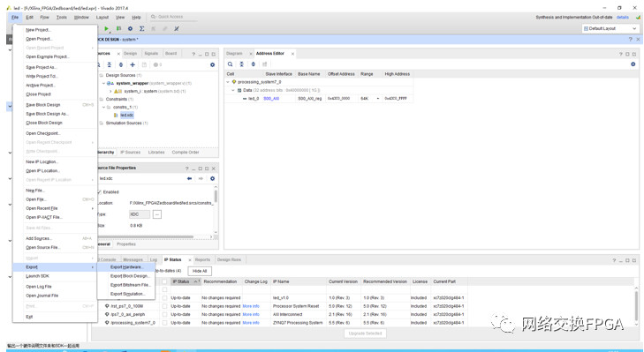Collapse all icon in Address Editor toolbar

242,64
